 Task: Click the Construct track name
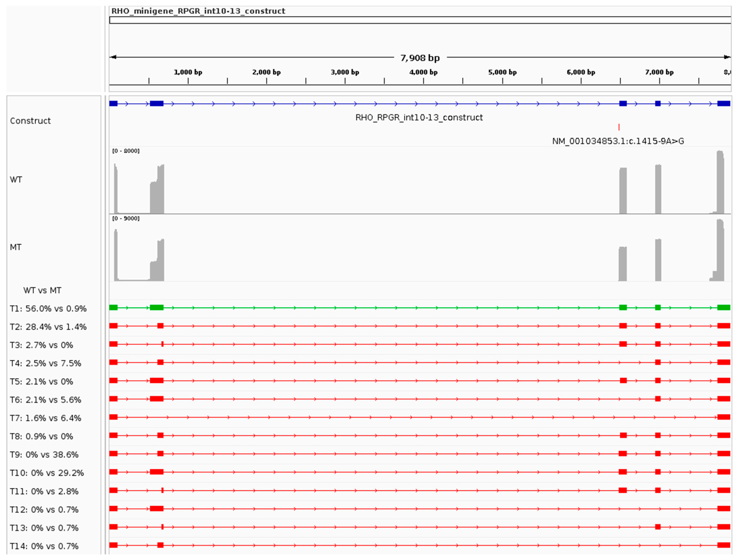click(x=30, y=121)
